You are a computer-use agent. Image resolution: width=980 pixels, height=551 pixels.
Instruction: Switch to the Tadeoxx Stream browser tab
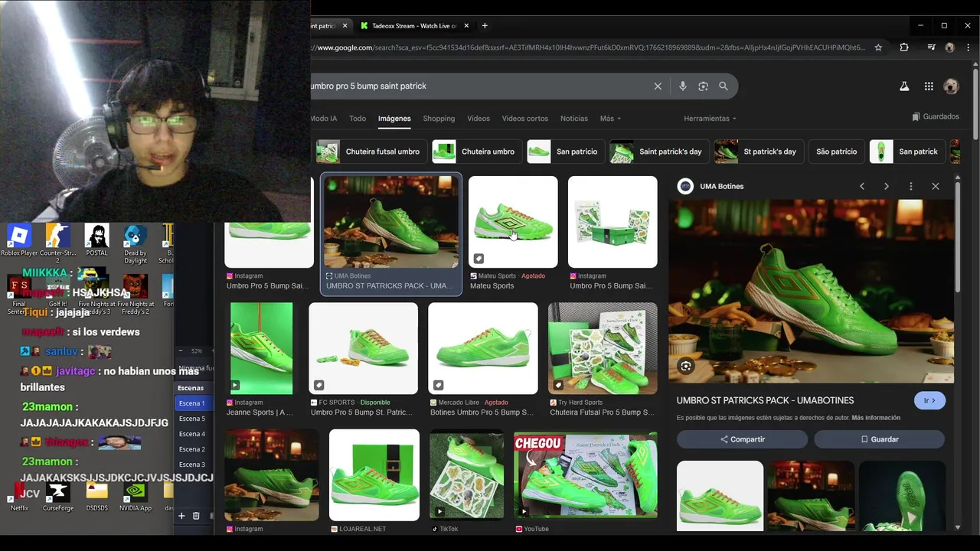point(413,26)
